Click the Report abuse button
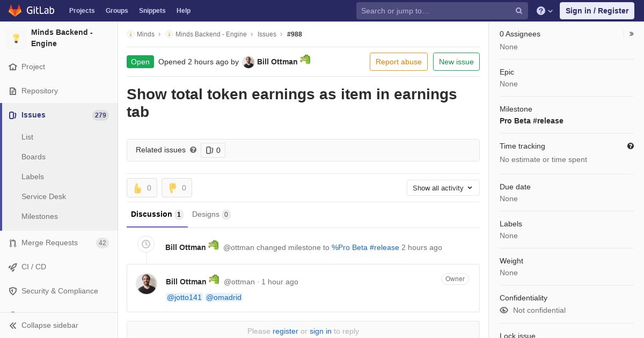Image resolution: width=644 pixels, height=338 pixels. tap(399, 62)
